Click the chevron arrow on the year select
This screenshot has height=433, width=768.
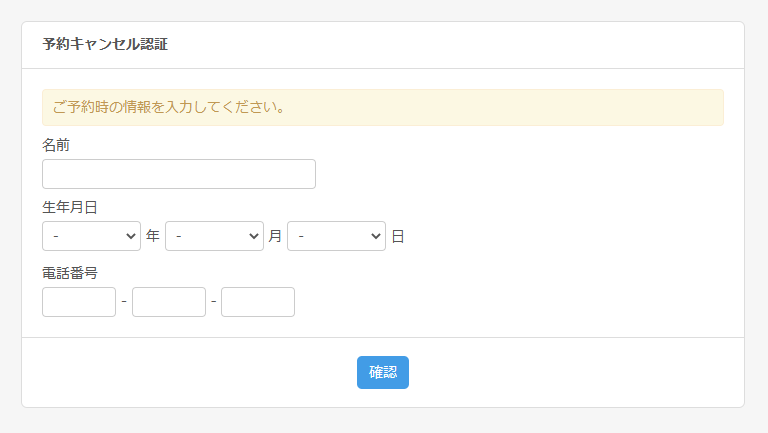coord(131,236)
